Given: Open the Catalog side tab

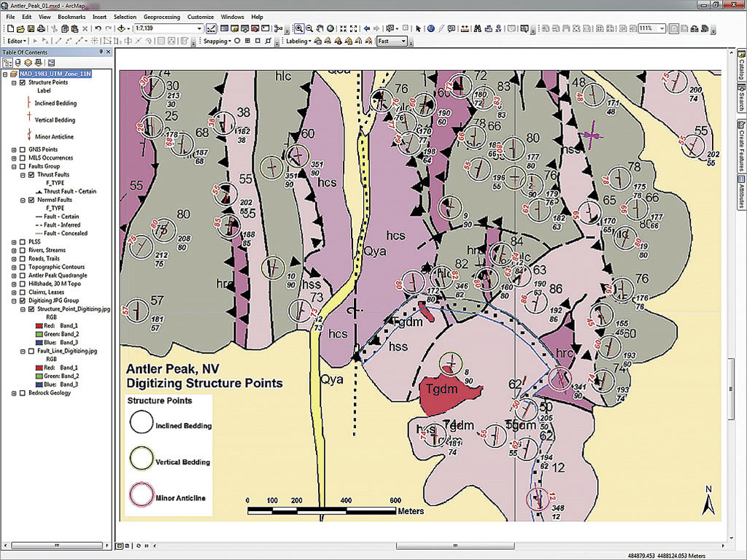Looking at the screenshot, I should coord(741,65).
